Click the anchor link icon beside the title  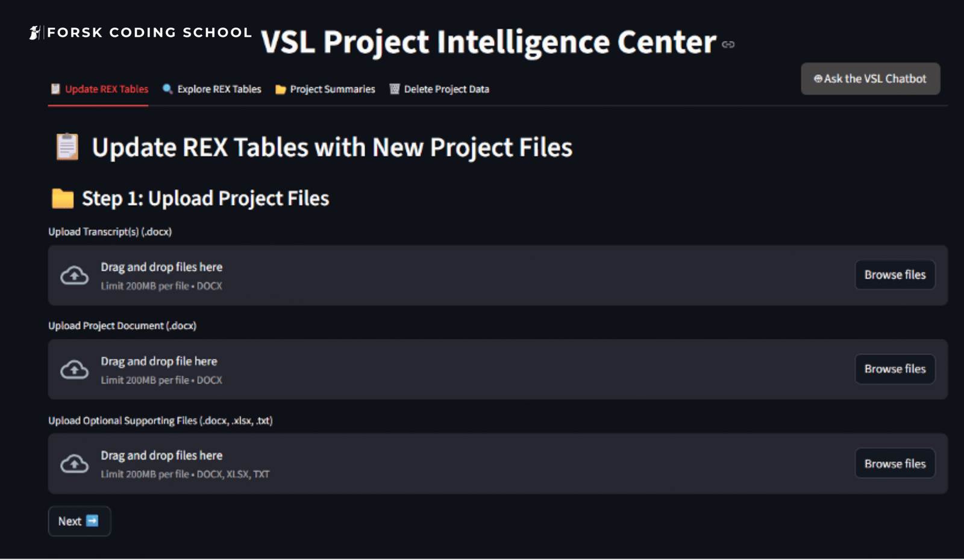[x=728, y=45]
